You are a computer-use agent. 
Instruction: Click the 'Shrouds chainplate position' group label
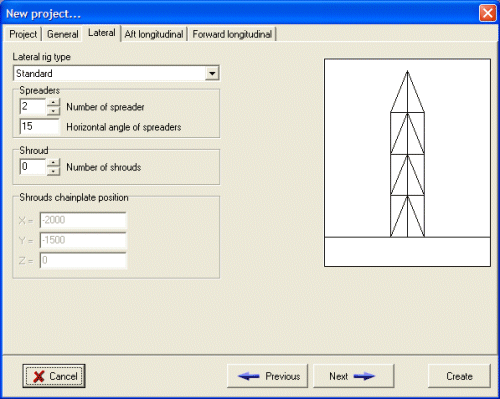pos(74,197)
